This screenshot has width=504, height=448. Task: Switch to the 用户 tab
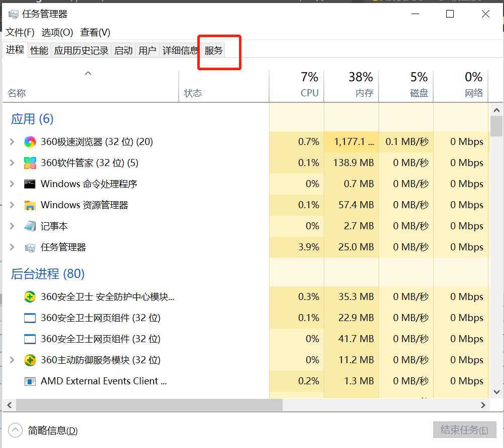(147, 51)
